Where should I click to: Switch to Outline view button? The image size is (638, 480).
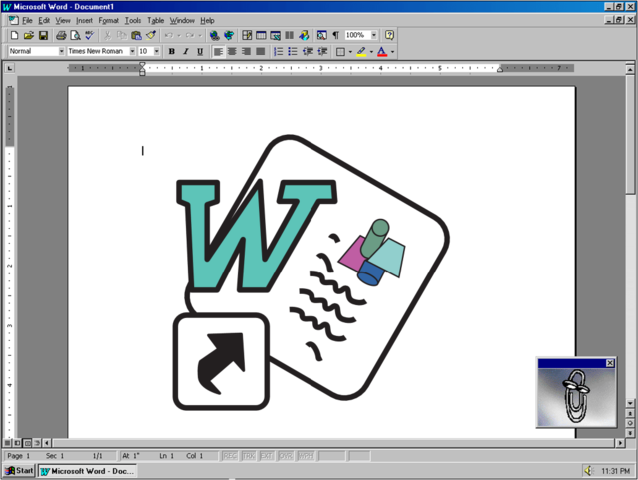click(37, 443)
